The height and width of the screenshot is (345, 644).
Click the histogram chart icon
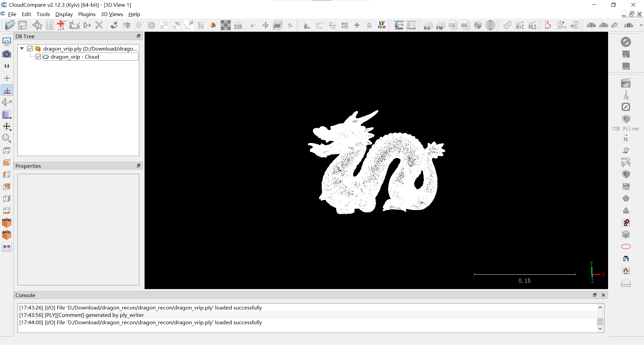[307, 25]
